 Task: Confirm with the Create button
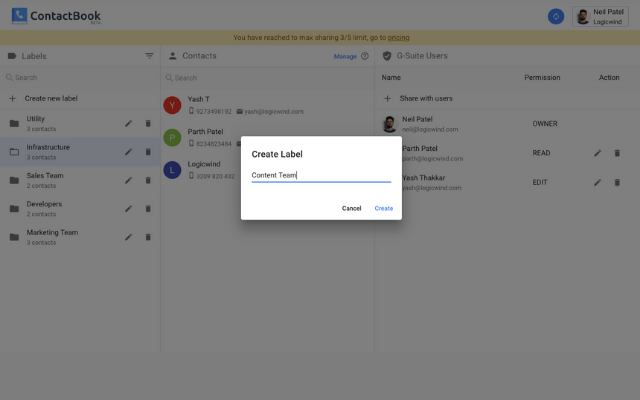384,208
